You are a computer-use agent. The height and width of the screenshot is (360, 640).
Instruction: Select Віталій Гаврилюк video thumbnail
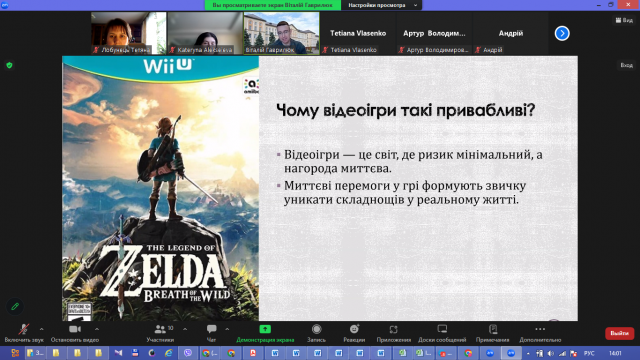pyautogui.click(x=282, y=33)
